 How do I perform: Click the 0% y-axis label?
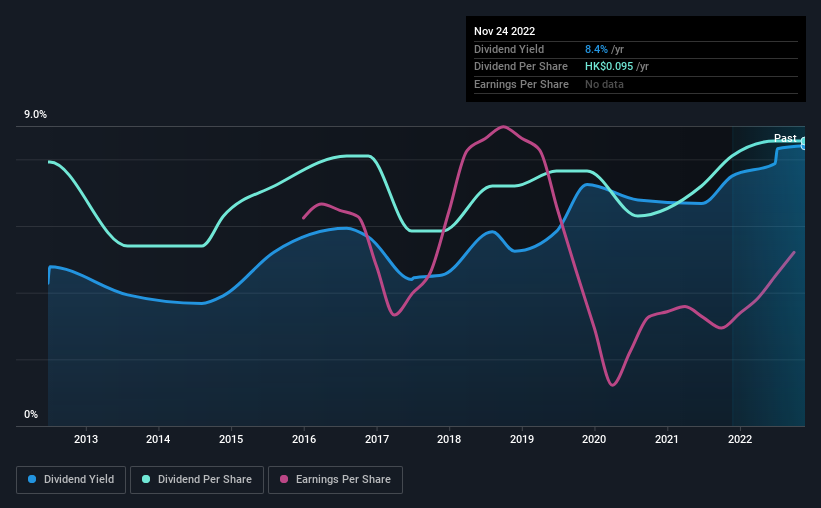(31, 414)
